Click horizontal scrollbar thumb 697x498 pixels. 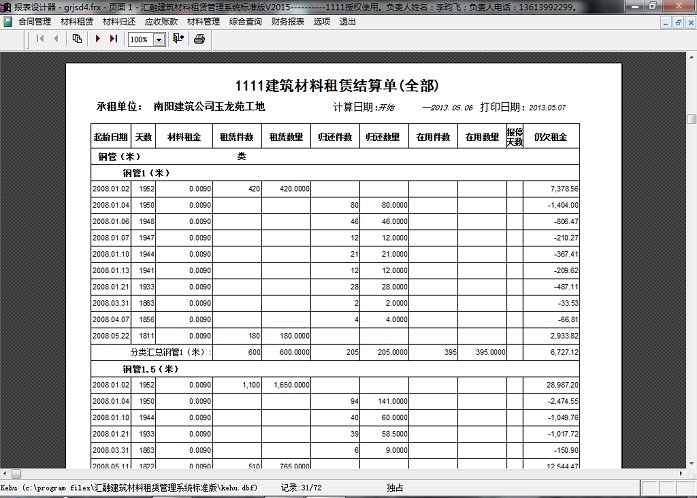(16, 474)
